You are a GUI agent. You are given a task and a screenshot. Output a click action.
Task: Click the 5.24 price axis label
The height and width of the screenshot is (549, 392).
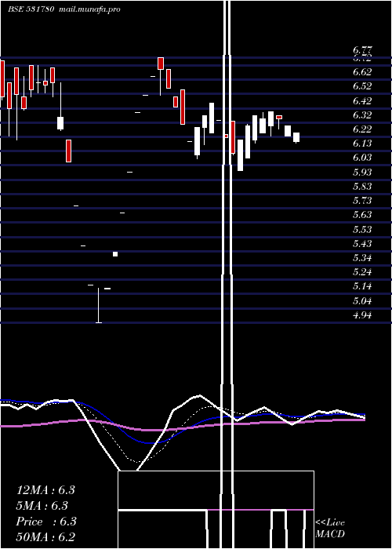tap(362, 271)
